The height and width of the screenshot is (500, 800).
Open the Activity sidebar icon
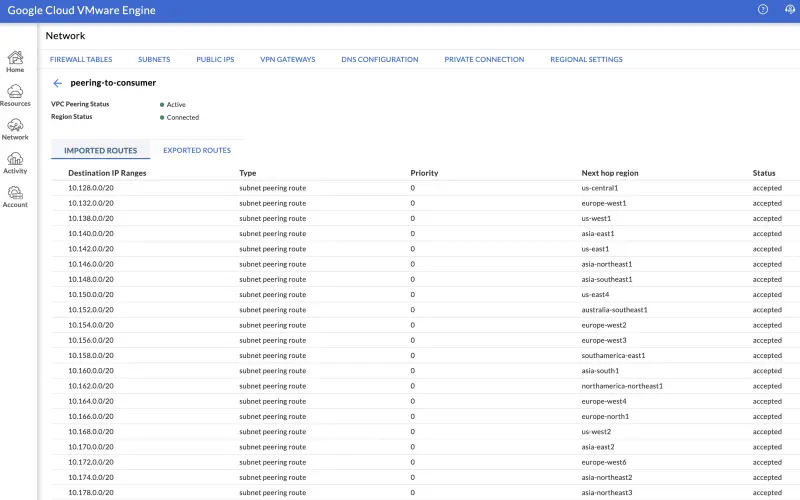[x=15, y=163]
